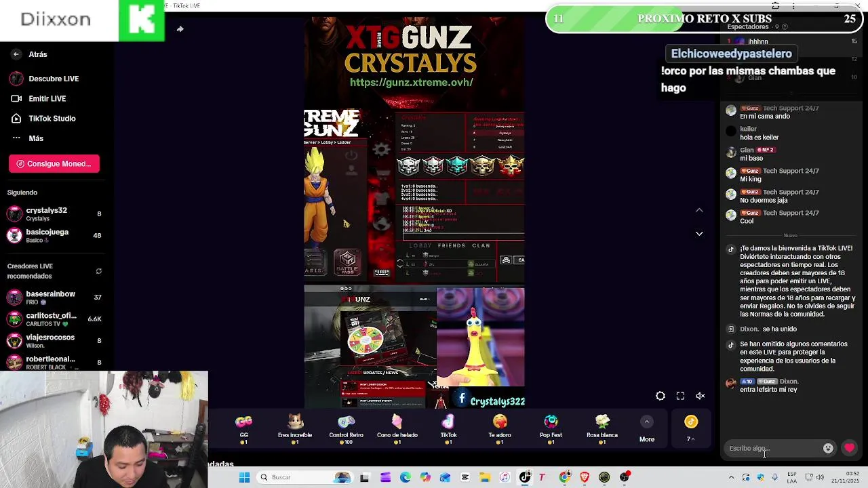868x488 pixels.
Task: Switch ESP LAA keyboard language
Action: tap(791, 477)
